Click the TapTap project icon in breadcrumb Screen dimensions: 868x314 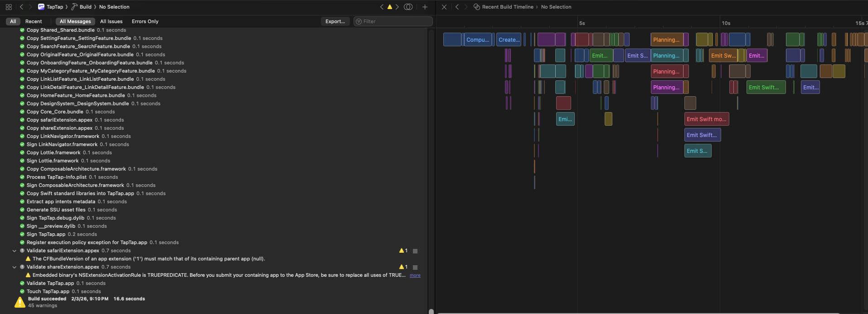pyautogui.click(x=41, y=7)
